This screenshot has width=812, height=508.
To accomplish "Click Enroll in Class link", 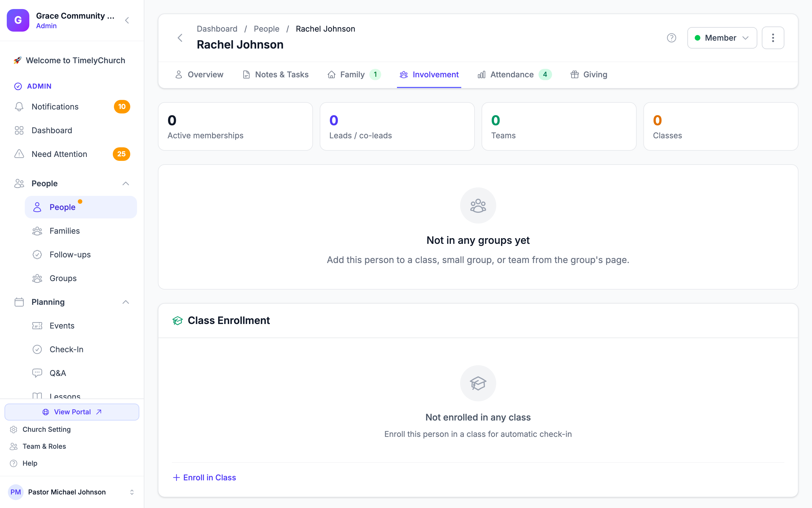I will pyautogui.click(x=204, y=478).
